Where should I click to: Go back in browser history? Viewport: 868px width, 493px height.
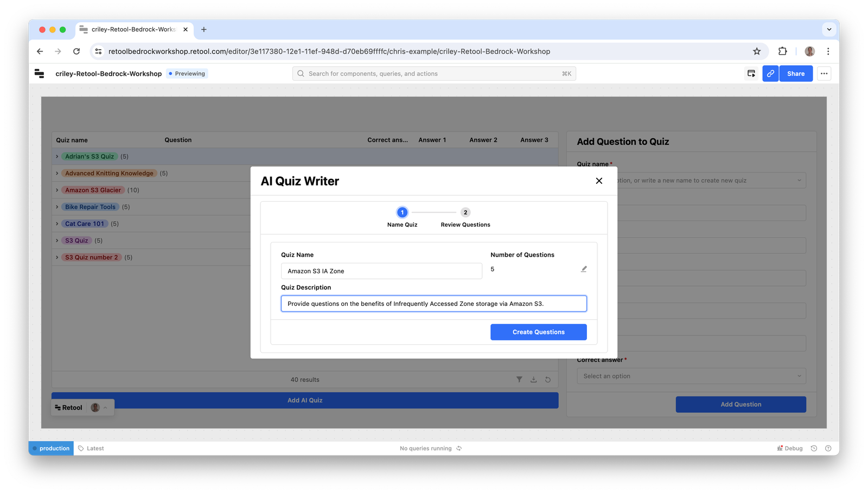point(40,52)
